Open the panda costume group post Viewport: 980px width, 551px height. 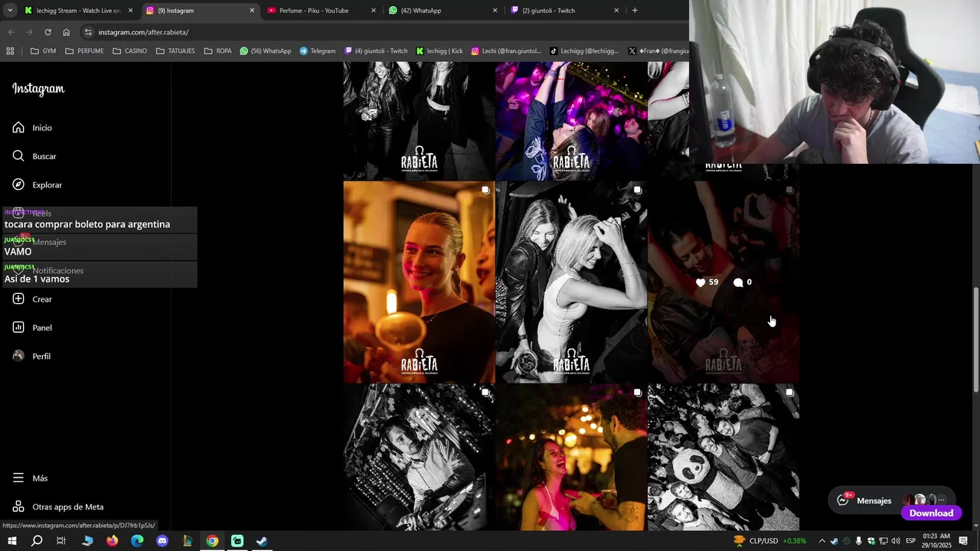pos(724,457)
